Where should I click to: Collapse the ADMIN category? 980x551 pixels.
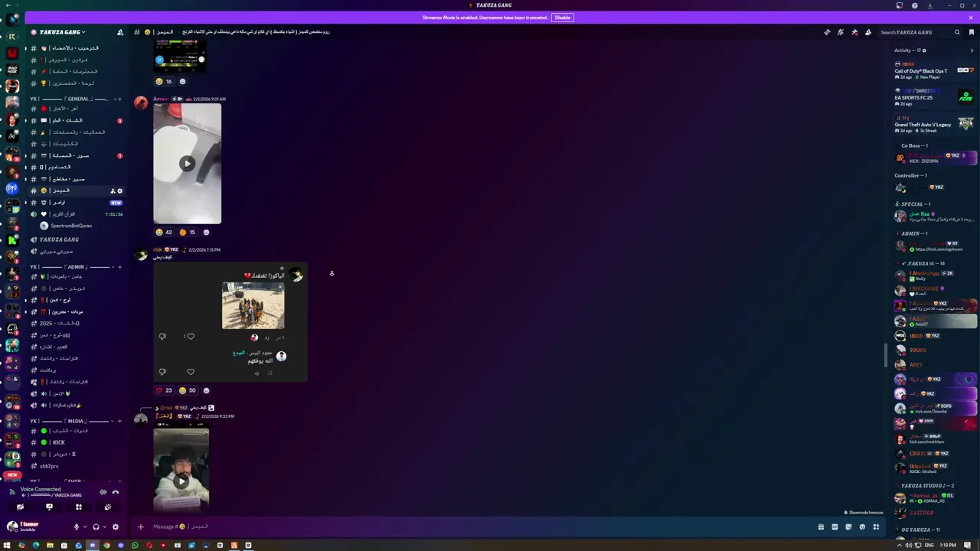pyautogui.click(x=73, y=267)
